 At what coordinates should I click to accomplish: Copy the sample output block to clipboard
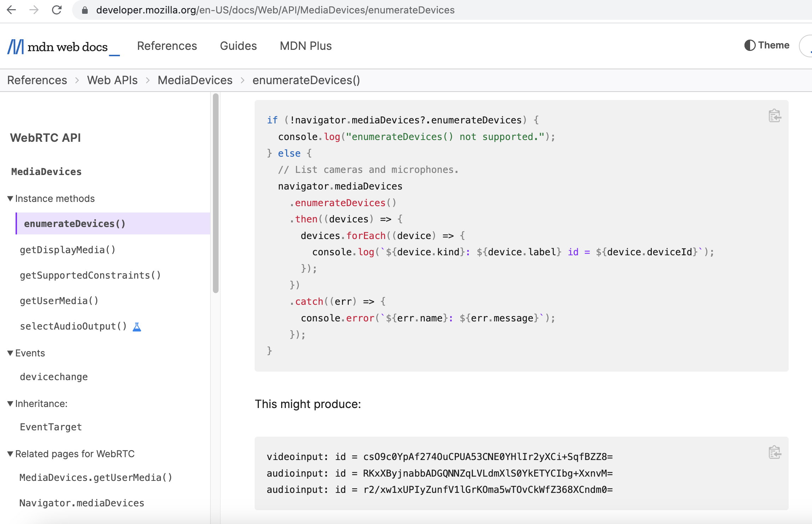pyautogui.click(x=775, y=452)
